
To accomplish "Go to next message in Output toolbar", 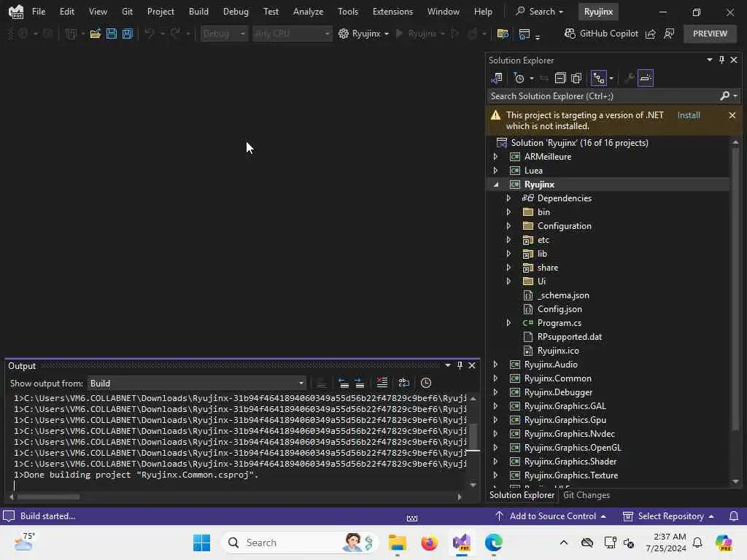I will (360, 383).
